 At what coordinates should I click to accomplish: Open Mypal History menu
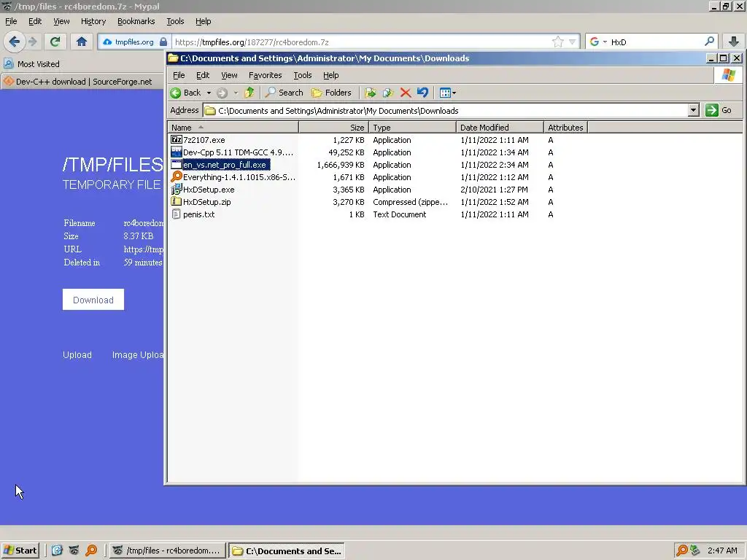[93, 21]
